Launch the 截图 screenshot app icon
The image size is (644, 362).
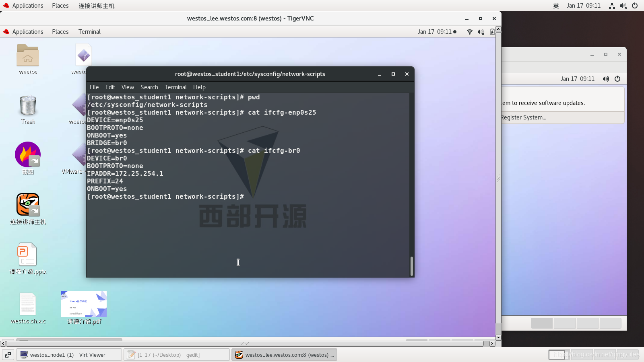point(28,154)
